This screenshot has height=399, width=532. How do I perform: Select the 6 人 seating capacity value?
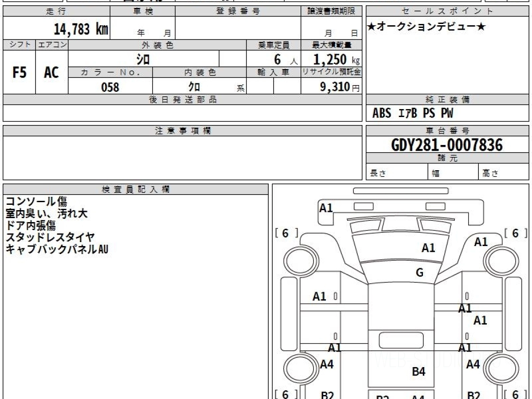click(x=286, y=59)
